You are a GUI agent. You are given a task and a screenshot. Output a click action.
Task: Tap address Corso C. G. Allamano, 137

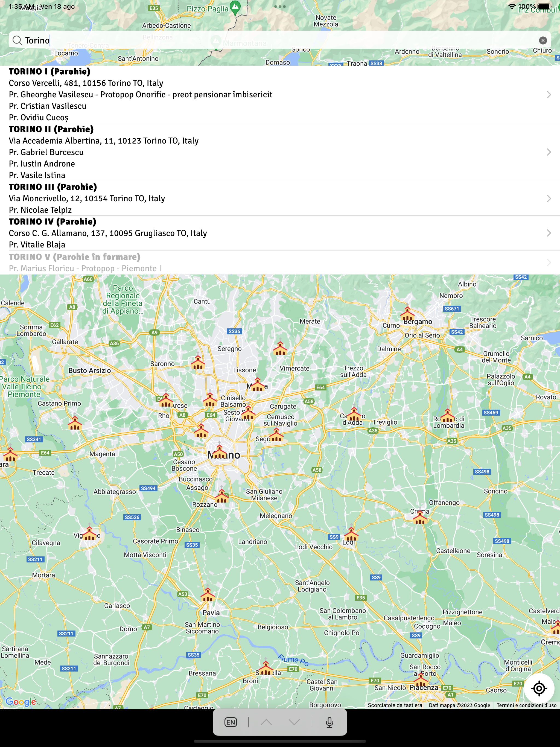(108, 233)
